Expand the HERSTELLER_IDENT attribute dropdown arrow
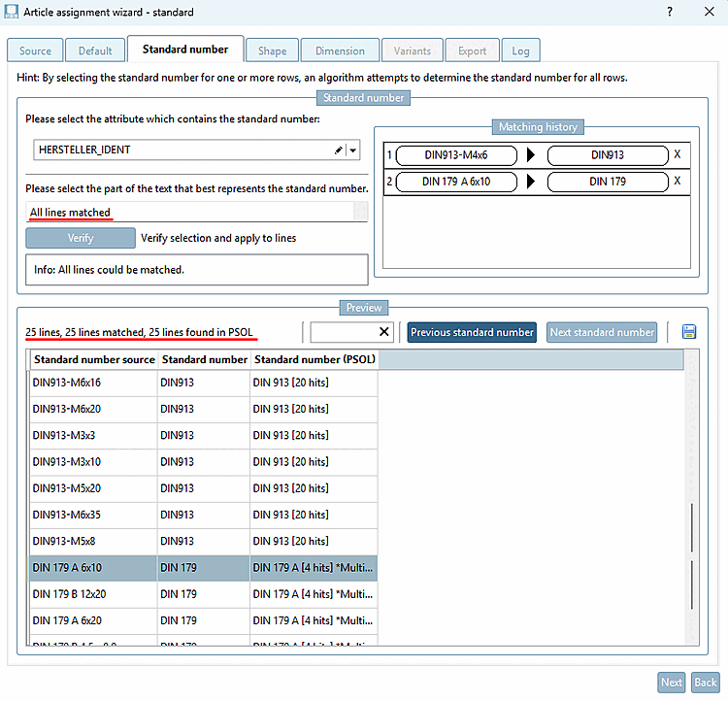Image resolution: width=728 pixels, height=701 pixels. [353, 150]
